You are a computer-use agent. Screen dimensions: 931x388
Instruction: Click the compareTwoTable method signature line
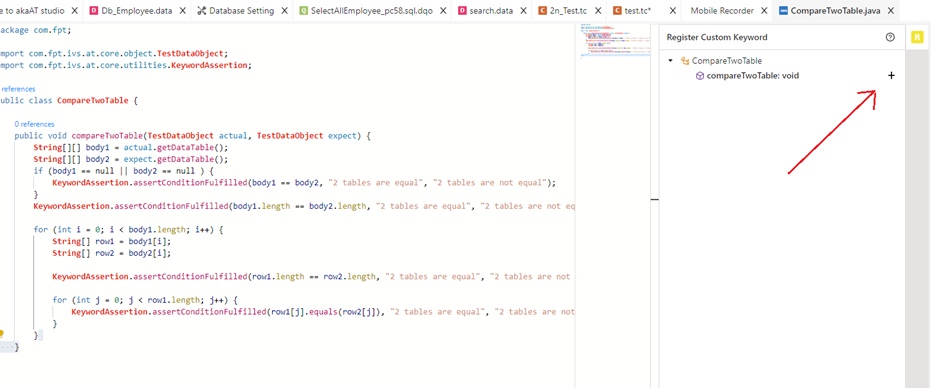coord(192,135)
